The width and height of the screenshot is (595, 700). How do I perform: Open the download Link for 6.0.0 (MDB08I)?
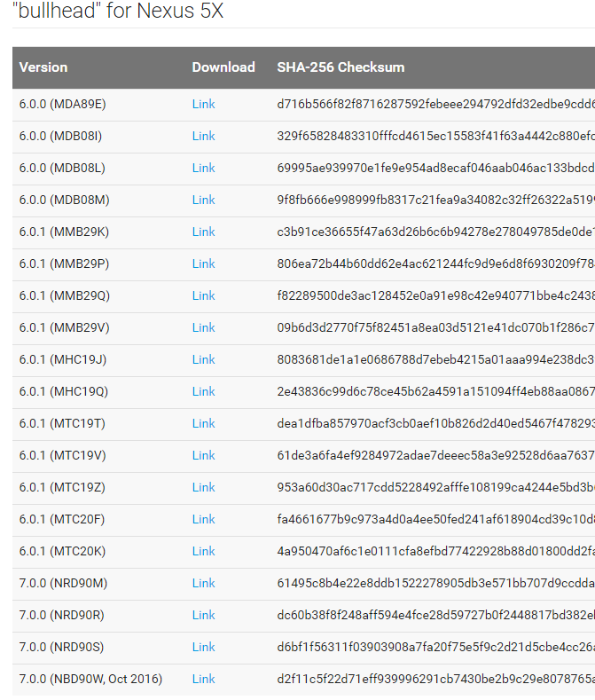[204, 136]
